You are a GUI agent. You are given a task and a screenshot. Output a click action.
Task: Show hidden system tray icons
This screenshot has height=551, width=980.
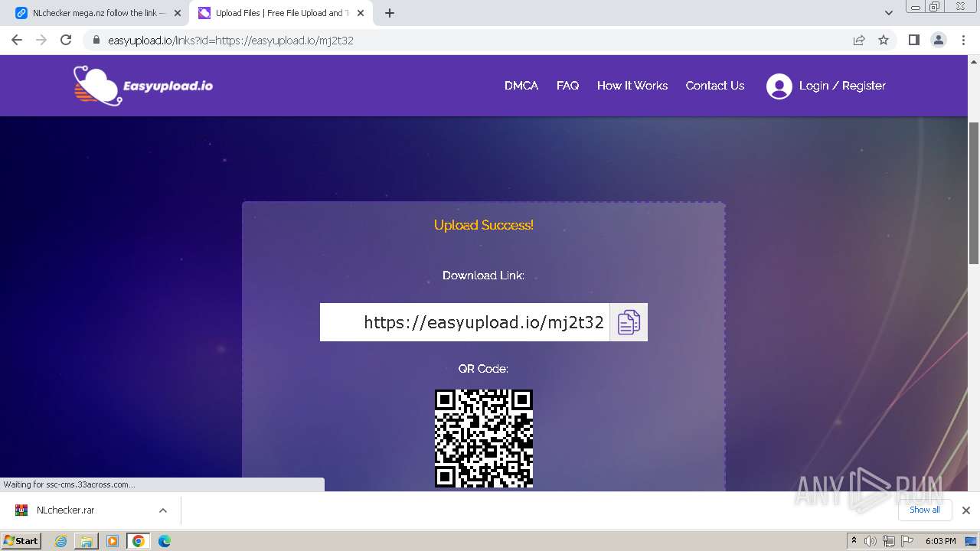pos(854,541)
